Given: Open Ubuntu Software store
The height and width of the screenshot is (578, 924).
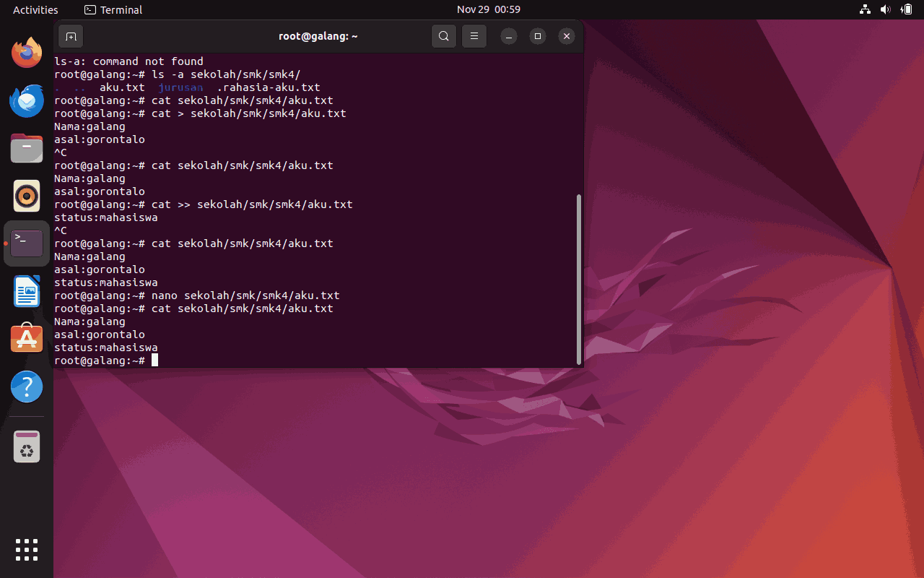Looking at the screenshot, I should click(27, 339).
